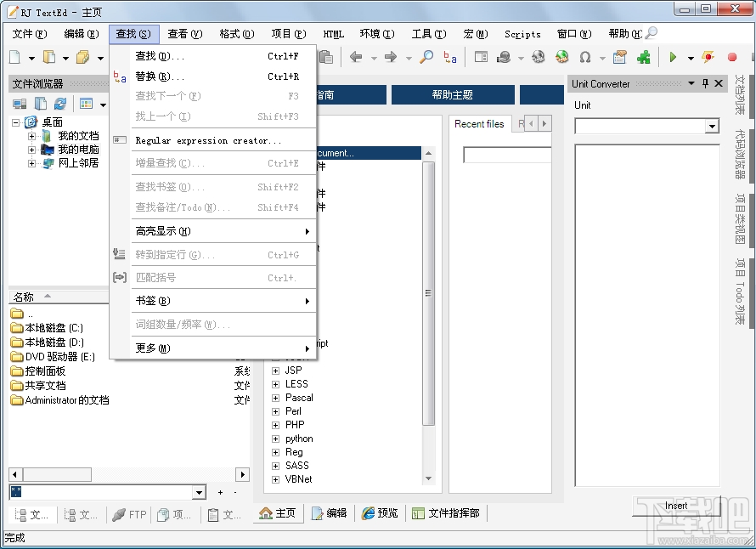
Task: Open the 文档列表 side panel tab
Action: [740, 95]
